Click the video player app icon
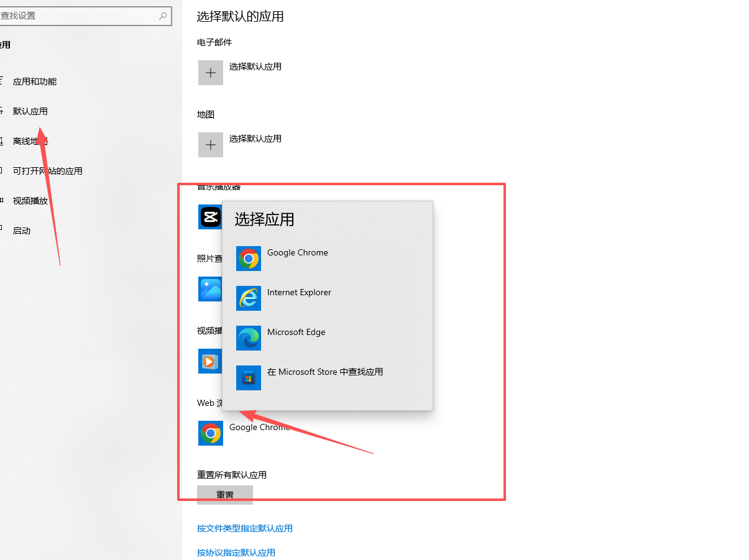 [210, 361]
